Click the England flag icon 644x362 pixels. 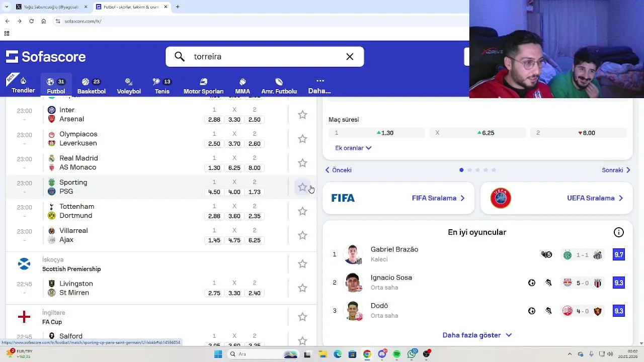(x=24, y=317)
